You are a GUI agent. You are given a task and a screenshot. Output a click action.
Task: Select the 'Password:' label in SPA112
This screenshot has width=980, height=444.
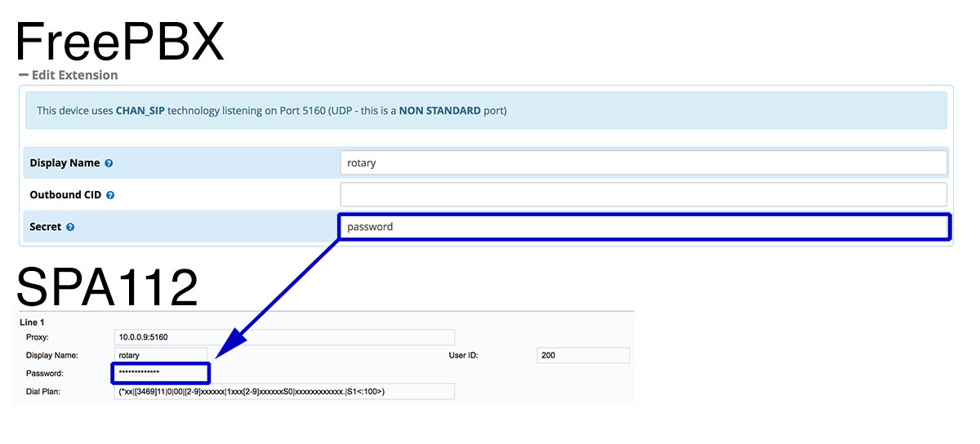point(45,373)
